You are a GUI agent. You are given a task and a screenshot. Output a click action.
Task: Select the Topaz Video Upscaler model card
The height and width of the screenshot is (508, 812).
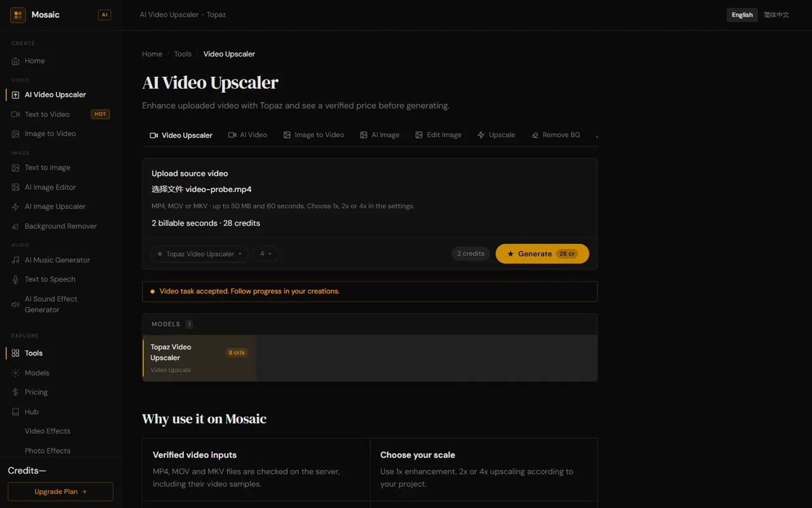pos(199,358)
